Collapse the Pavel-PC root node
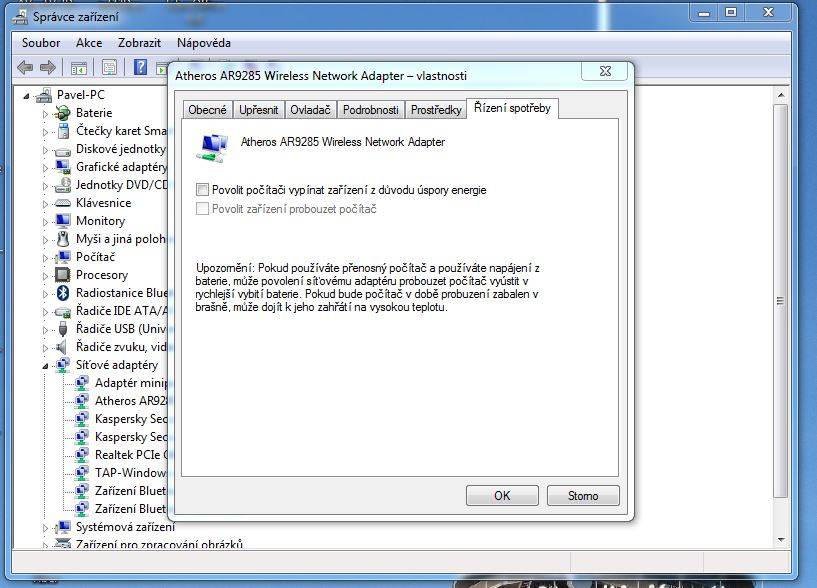The height and width of the screenshot is (588, 817). pos(26,96)
